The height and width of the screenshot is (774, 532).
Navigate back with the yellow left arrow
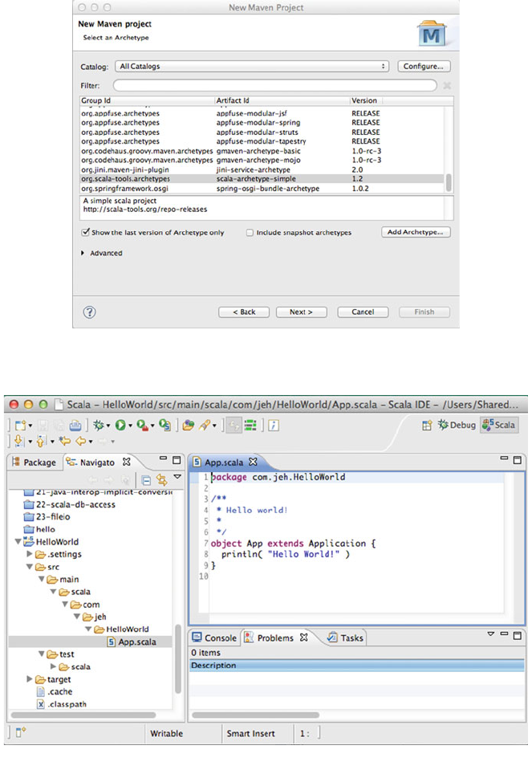coord(80,441)
